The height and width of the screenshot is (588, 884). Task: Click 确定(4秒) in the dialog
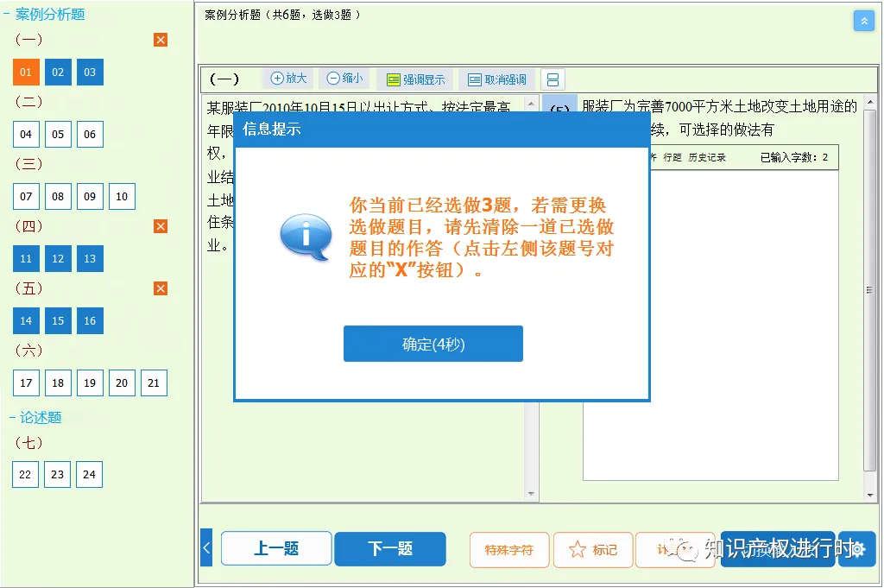coord(433,343)
